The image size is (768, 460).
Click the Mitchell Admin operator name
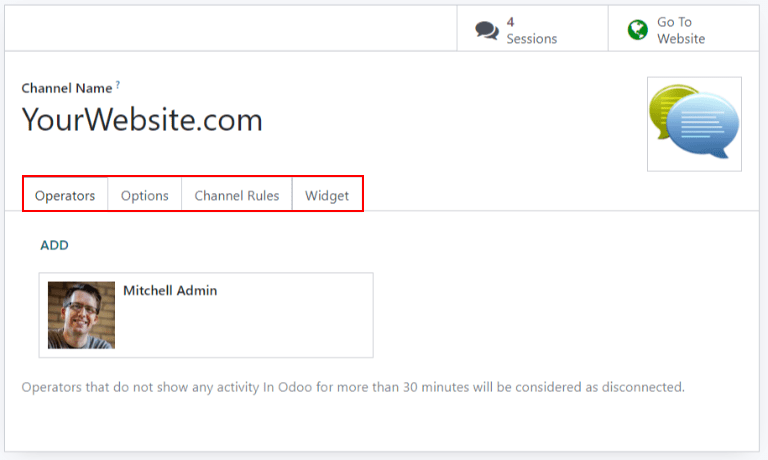click(x=170, y=291)
